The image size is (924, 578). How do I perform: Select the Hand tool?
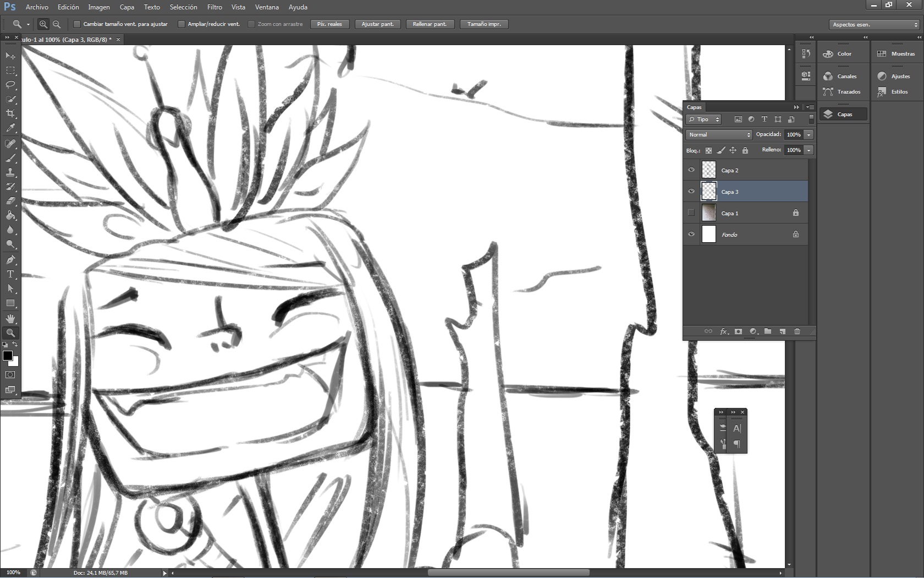tap(10, 318)
